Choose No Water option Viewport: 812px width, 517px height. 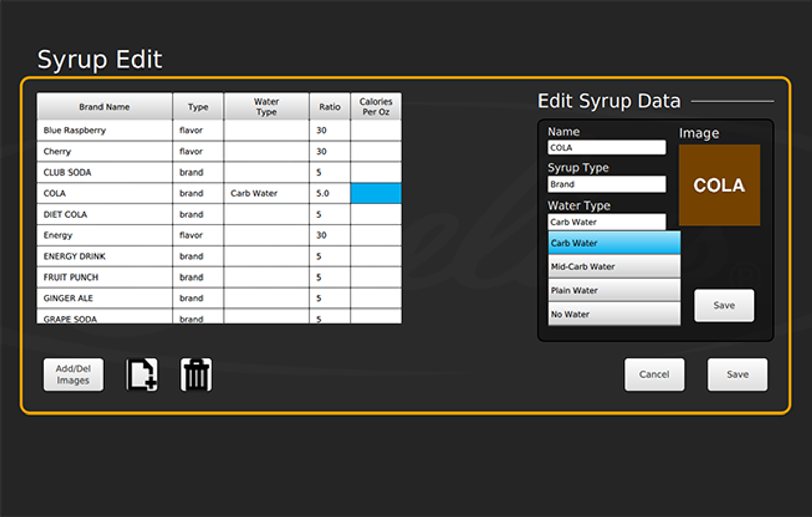point(614,314)
